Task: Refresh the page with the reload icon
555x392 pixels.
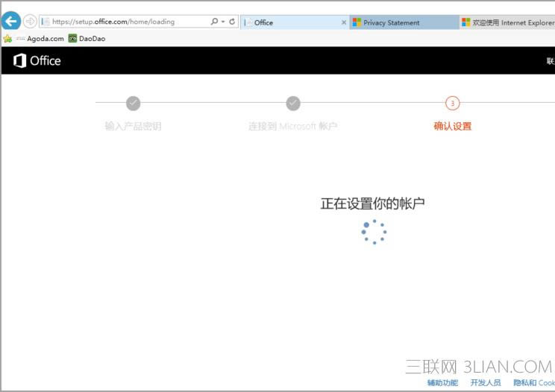Action: 232,22
